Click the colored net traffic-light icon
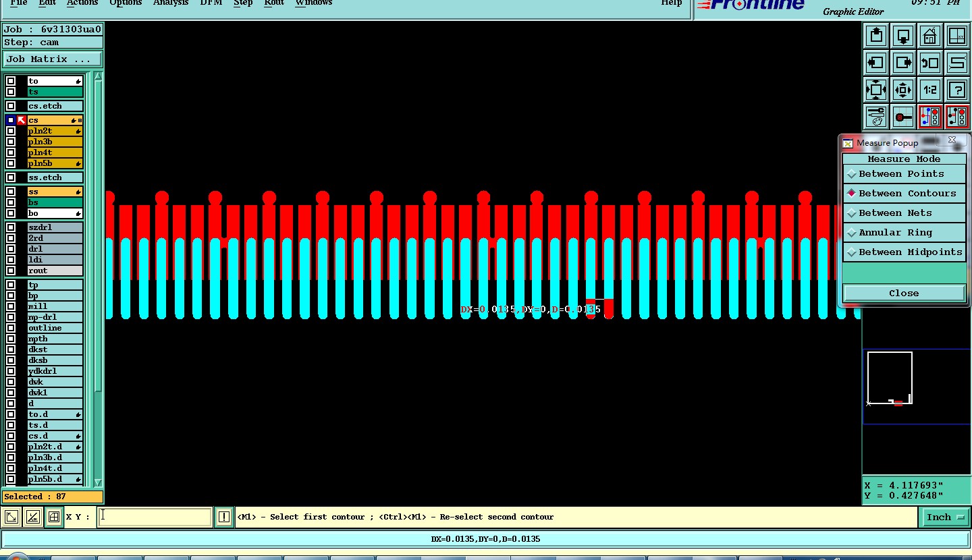 pos(930,117)
